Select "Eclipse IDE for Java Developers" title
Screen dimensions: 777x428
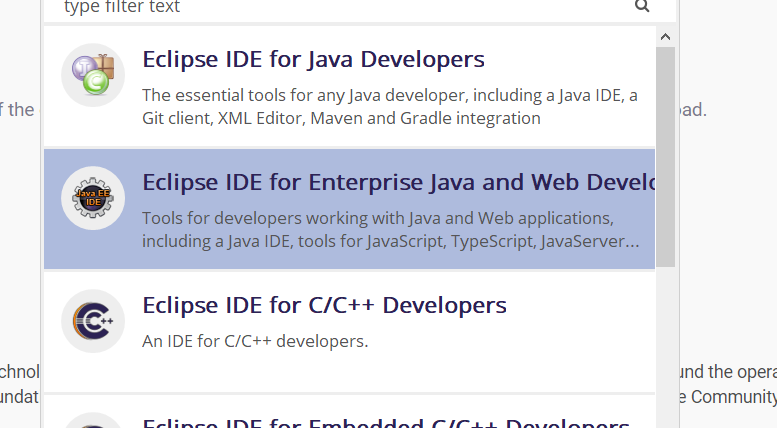pos(313,60)
